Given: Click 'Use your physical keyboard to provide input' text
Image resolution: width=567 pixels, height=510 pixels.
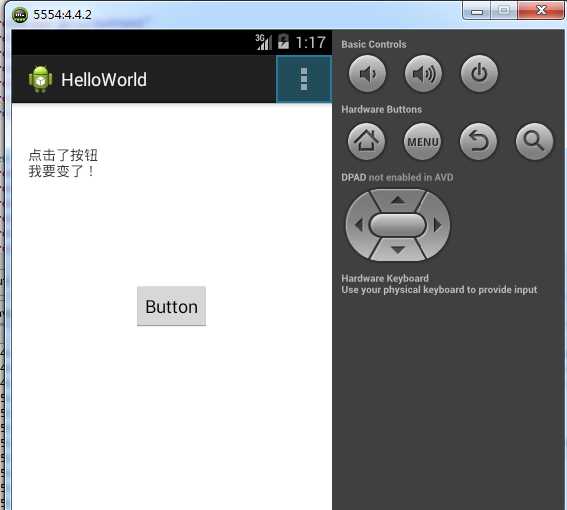Looking at the screenshot, I should point(439,290).
